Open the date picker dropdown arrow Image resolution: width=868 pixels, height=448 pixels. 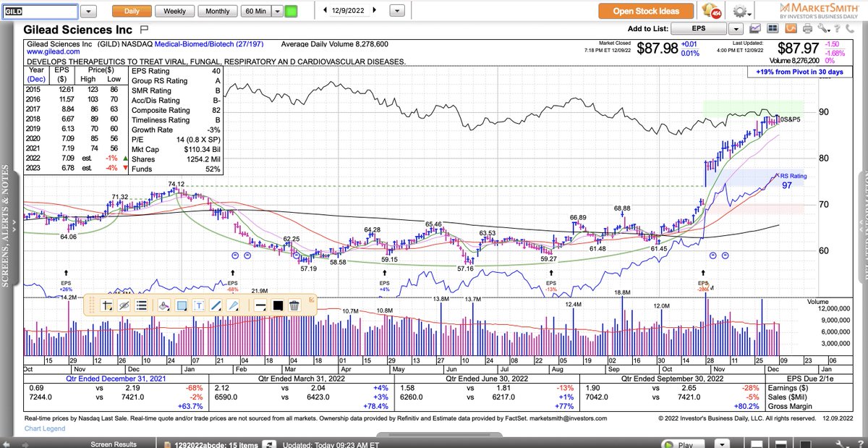(397, 12)
